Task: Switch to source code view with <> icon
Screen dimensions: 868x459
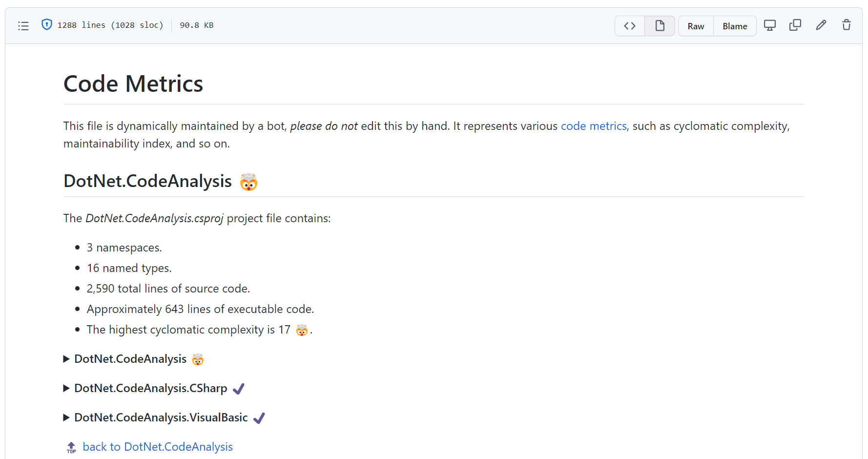Action: (x=629, y=25)
